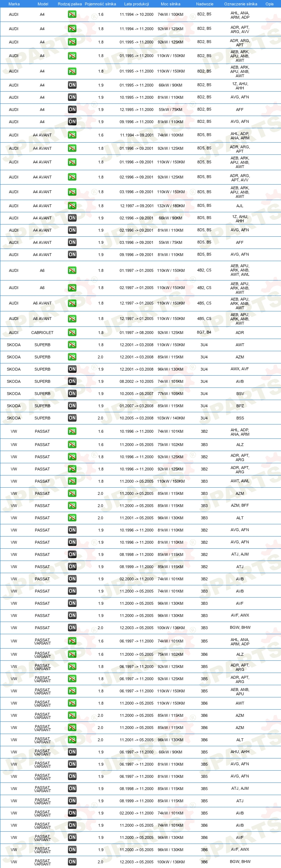
Task: Click production years '02.2000 -> 11.2000' in VW Passat 3B2 row
Action: (137, 579)
